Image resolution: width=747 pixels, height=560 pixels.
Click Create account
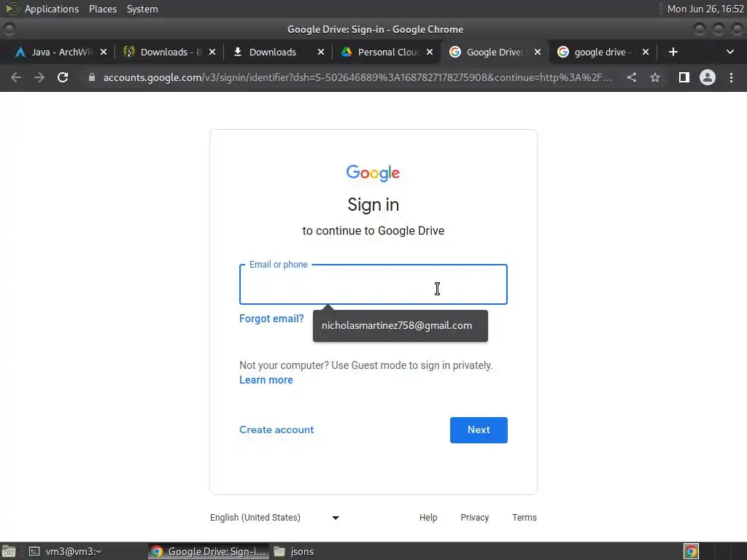coord(276,429)
